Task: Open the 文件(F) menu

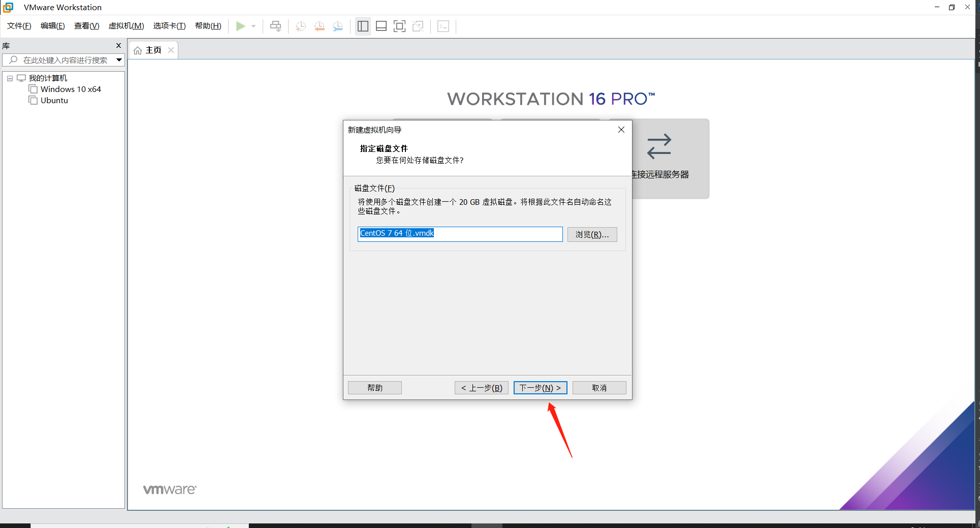Action: pyautogui.click(x=19, y=26)
